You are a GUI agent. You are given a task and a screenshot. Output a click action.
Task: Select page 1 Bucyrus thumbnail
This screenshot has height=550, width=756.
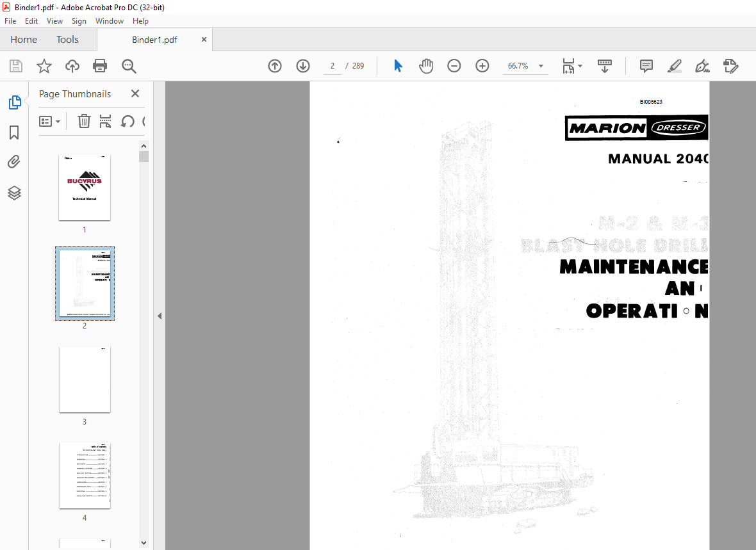85,187
